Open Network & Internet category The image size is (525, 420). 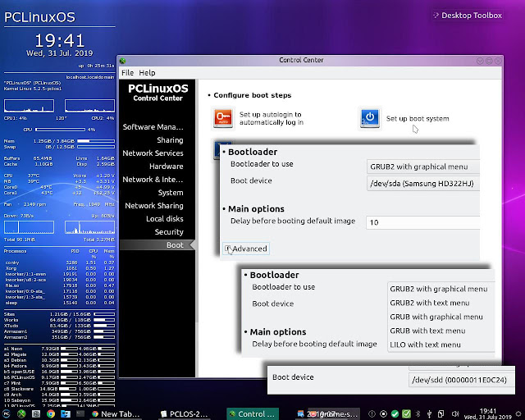coord(153,179)
